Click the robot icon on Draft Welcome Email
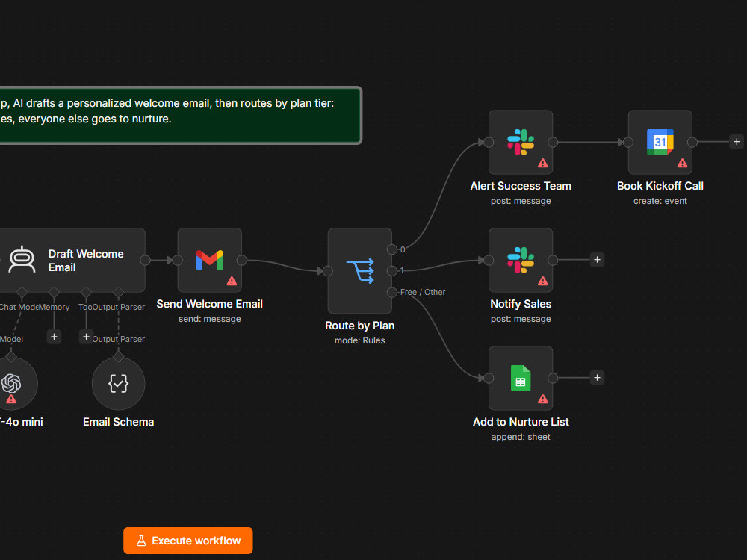The width and height of the screenshot is (747, 560). 22,260
